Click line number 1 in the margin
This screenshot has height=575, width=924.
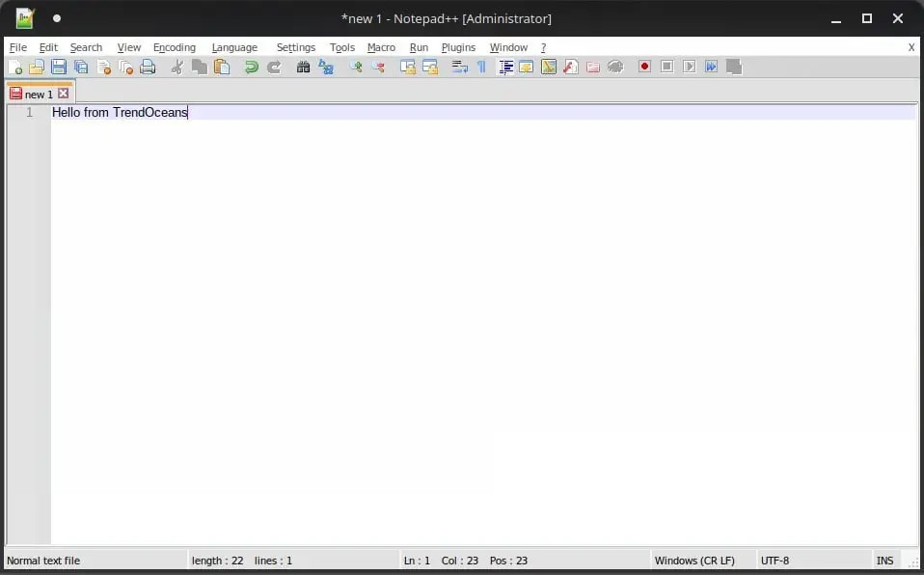(x=30, y=112)
